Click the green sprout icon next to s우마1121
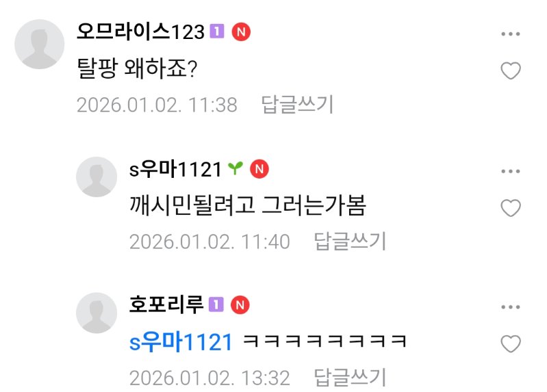The width and height of the screenshot is (547, 392). (235, 168)
